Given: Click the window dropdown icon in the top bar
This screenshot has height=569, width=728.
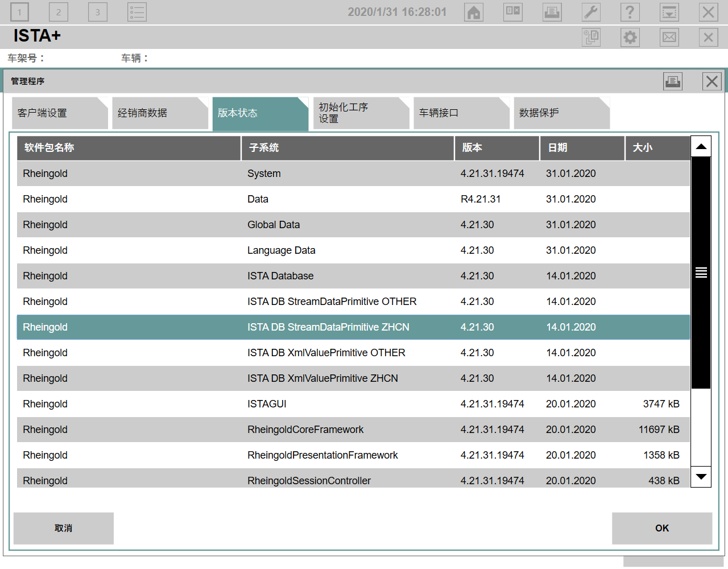Looking at the screenshot, I should pos(669,12).
